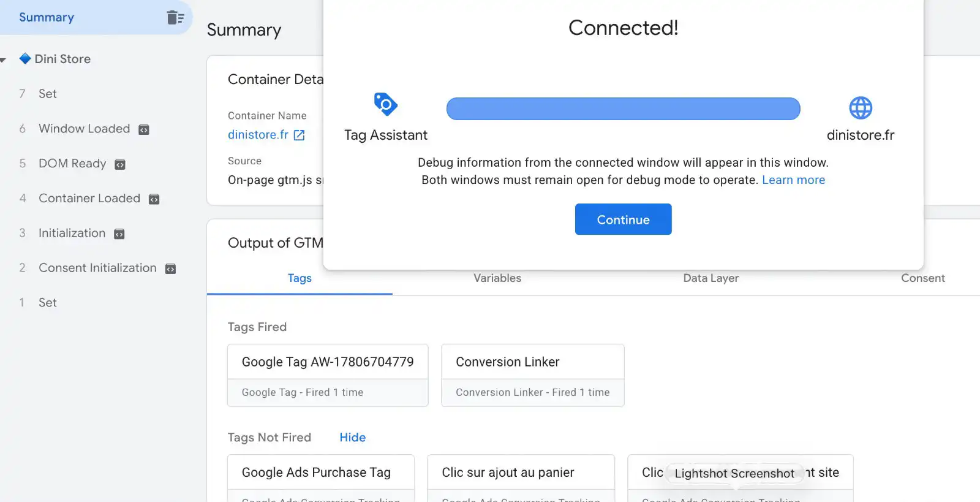Click 'Google Tag - Fired 1 time' text
980x502 pixels.
pos(303,392)
